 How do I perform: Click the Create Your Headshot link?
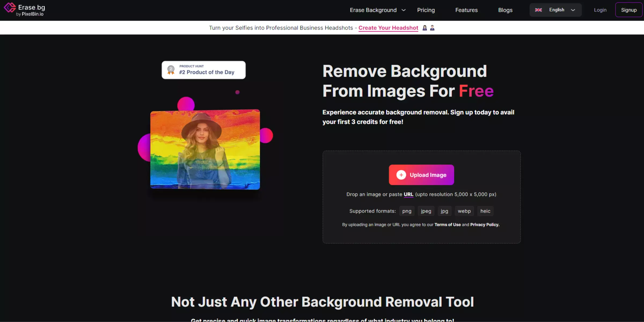pyautogui.click(x=388, y=28)
